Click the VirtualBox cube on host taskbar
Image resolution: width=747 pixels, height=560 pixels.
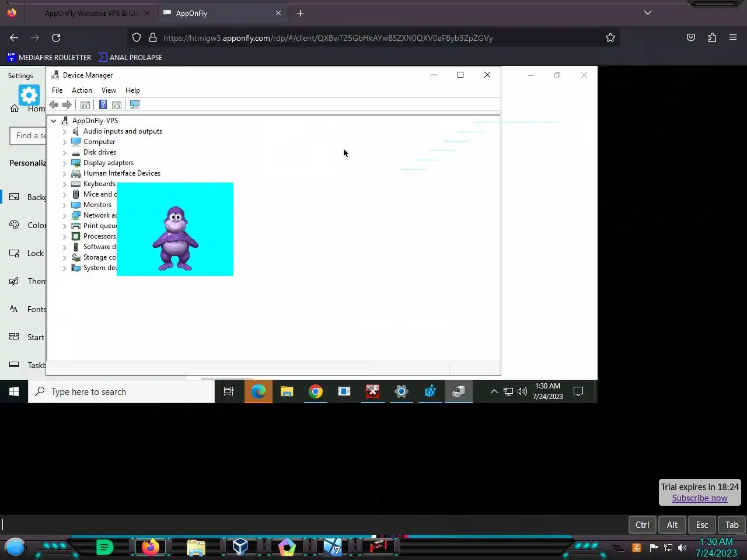240,547
